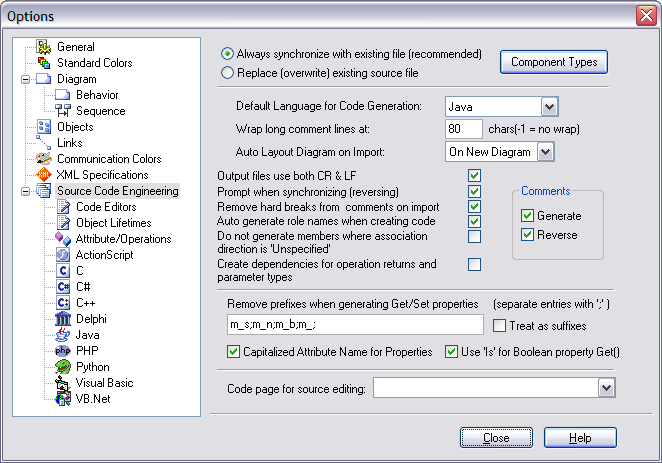Open Auto Layout Diagram on Import dropdown
This screenshot has width=662, height=463.
coord(545,152)
